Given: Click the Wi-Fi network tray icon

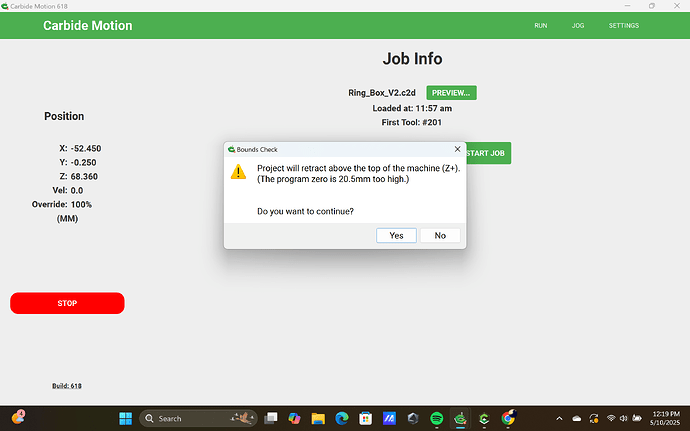Looking at the screenshot, I should click(x=611, y=418).
